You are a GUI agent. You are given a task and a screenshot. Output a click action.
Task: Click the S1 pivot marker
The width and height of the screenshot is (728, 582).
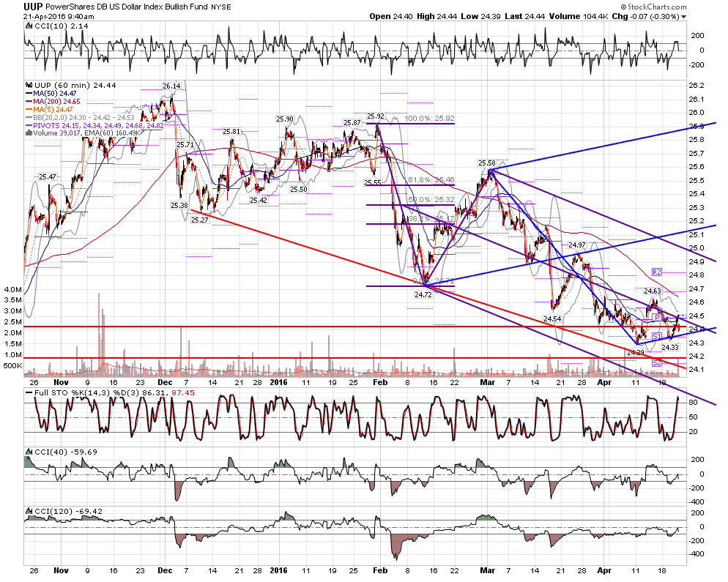[656, 336]
